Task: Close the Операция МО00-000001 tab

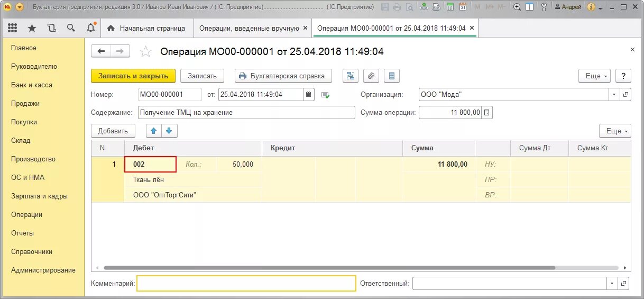Action: pyautogui.click(x=472, y=28)
